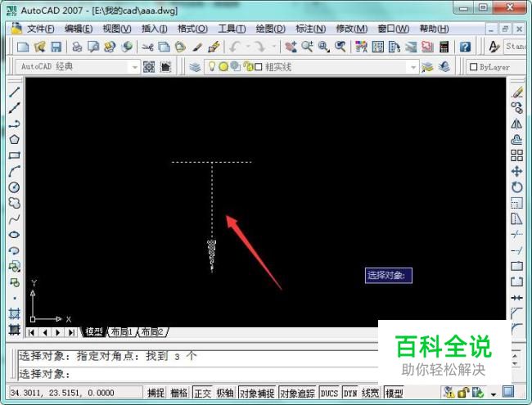Switch to the 布局1 layout tab
The width and height of the screenshot is (532, 405).
tap(121, 332)
